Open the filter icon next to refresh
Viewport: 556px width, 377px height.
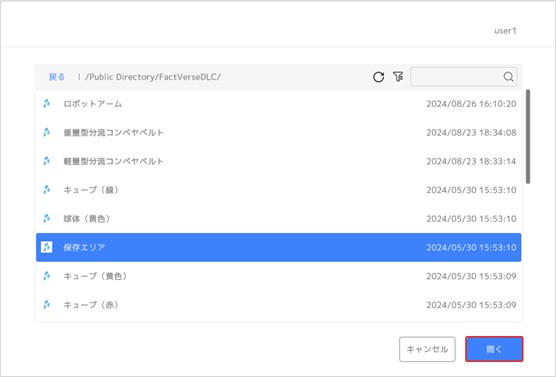point(398,77)
